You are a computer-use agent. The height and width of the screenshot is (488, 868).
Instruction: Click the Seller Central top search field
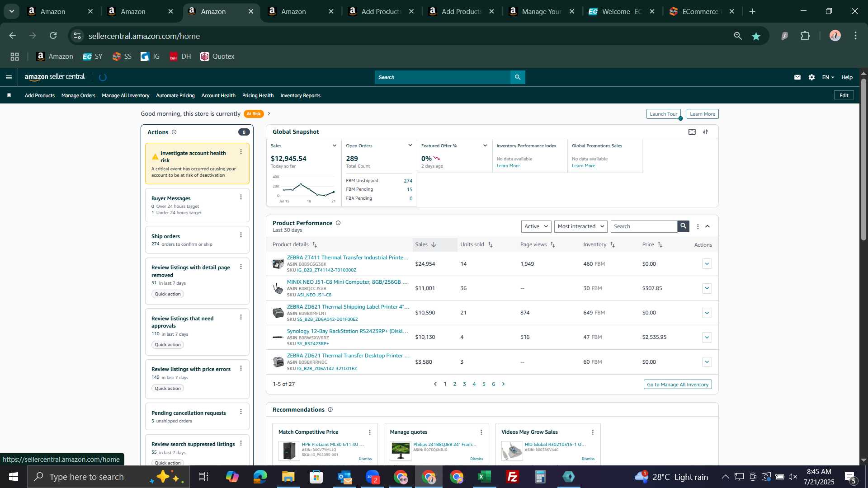[443, 77]
